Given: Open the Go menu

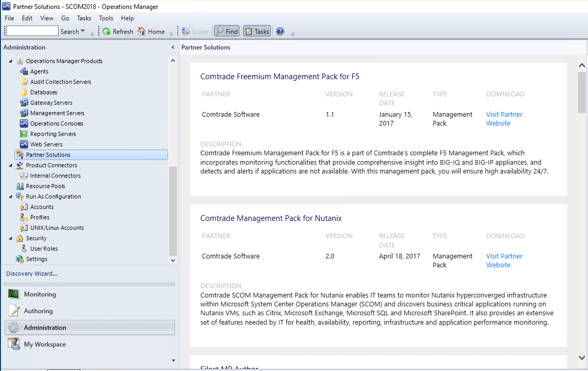Looking at the screenshot, I should tap(65, 18).
